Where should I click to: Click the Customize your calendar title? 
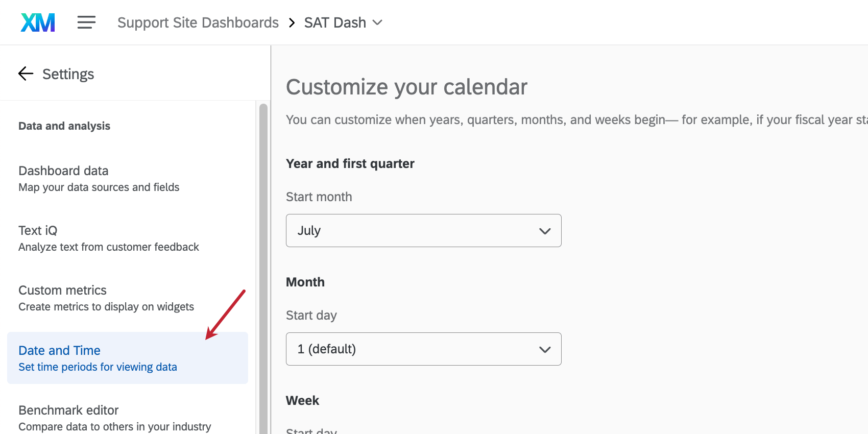click(406, 87)
